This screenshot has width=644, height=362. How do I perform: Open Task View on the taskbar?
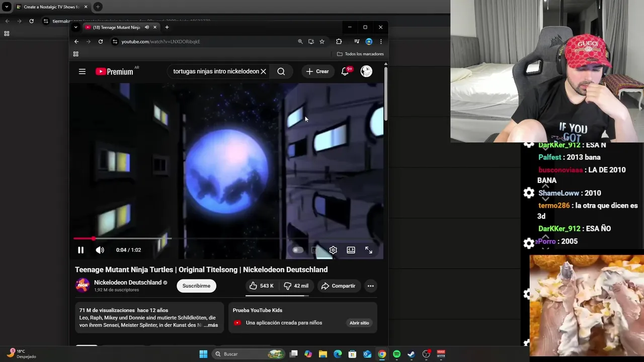click(x=294, y=354)
